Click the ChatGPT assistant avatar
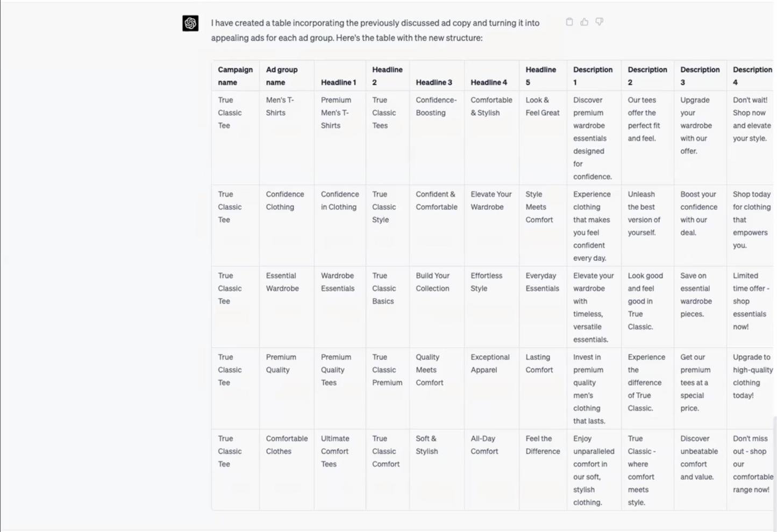Viewport: 777px width, 532px height. 190,24
